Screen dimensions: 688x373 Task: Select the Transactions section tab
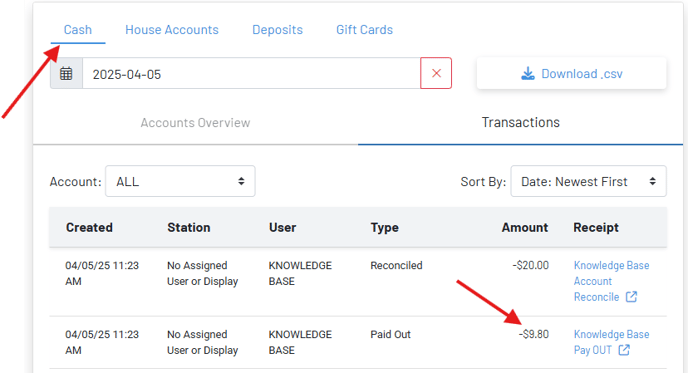(x=520, y=122)
